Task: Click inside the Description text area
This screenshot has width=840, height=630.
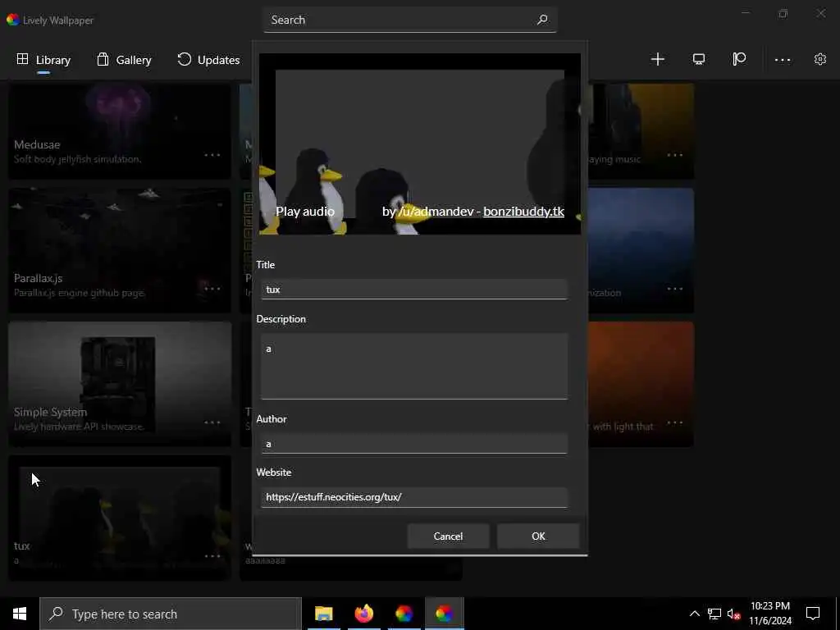Action: tap(414, 367)
